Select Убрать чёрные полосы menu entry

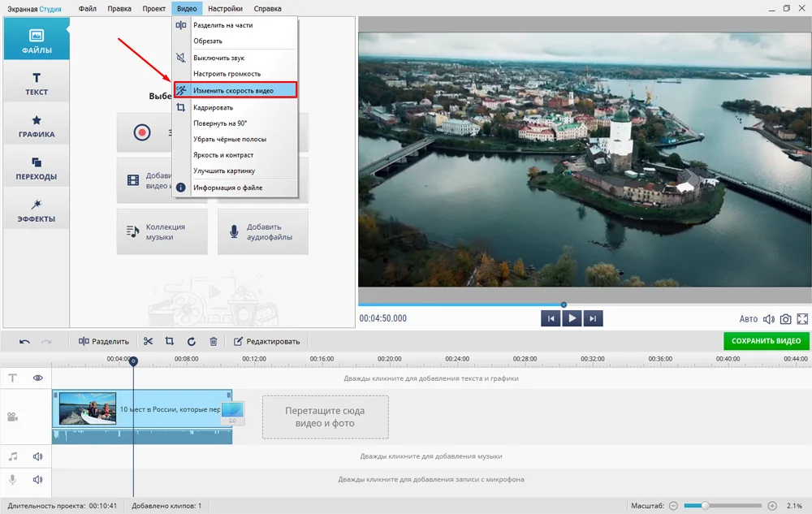pyautogui.click(x=235, y=139)
